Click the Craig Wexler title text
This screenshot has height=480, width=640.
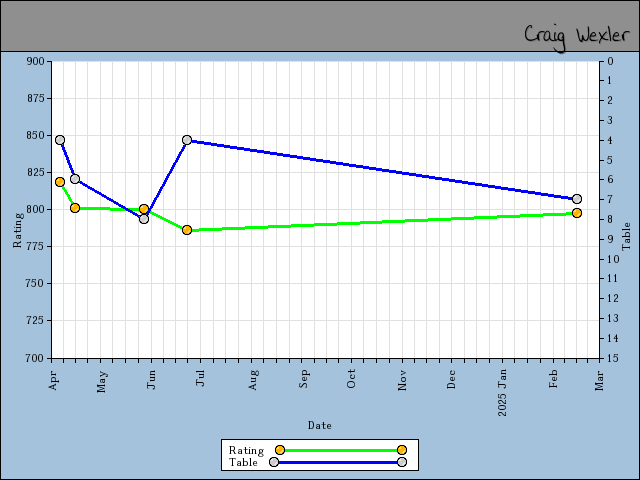point(576,35)
